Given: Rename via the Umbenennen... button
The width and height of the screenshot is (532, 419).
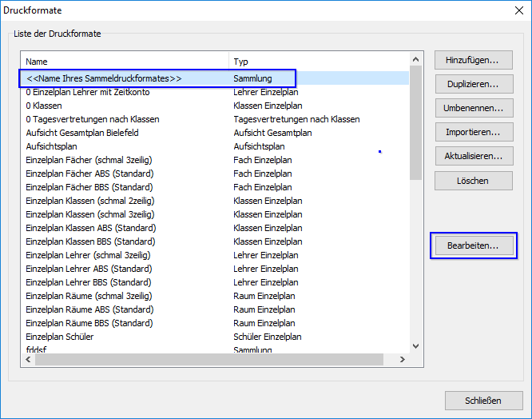Looking at the screenshot, I should point(474,108).
